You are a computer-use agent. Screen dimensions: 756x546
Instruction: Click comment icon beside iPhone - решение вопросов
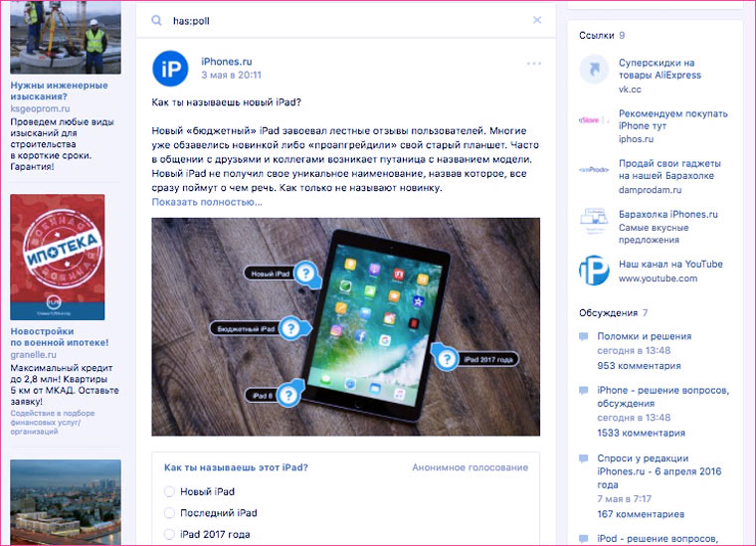pyautogui.click(x=583, y=390)
